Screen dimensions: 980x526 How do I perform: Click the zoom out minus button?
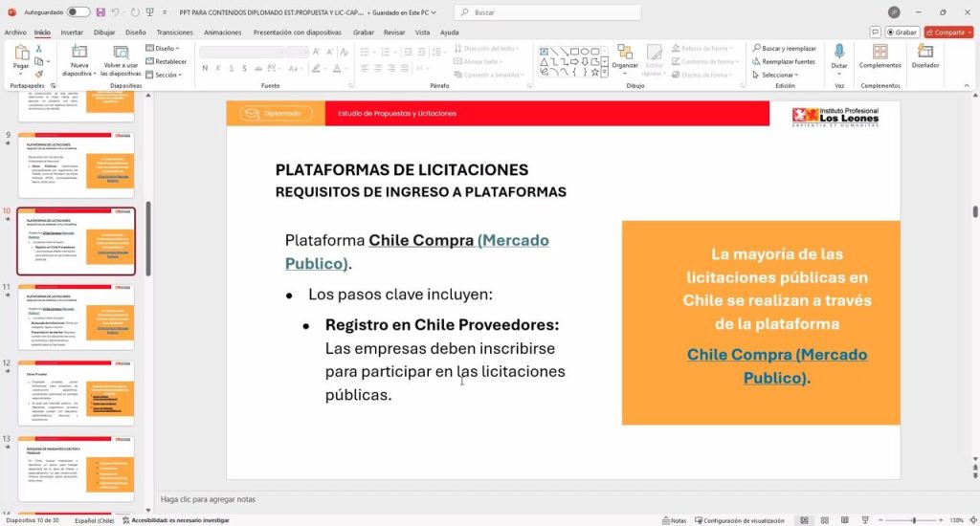point(880,519)
